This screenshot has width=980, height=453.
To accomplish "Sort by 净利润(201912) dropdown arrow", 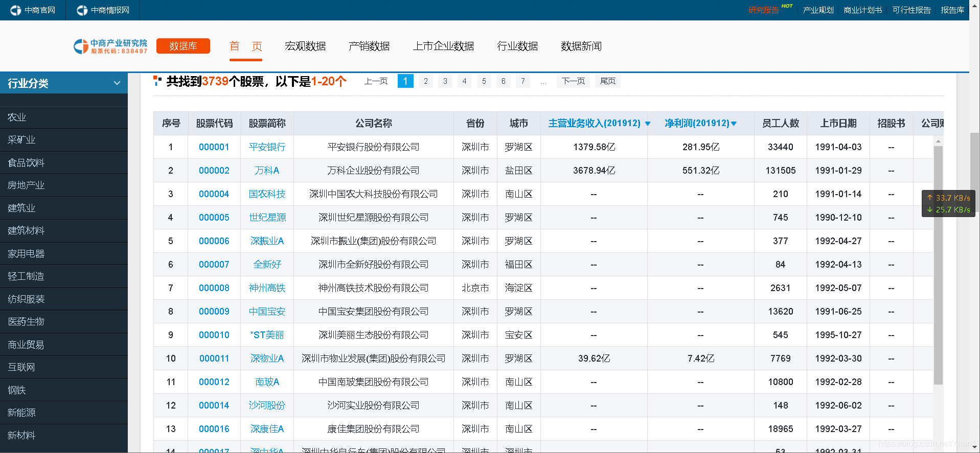I will pos(734,124).
